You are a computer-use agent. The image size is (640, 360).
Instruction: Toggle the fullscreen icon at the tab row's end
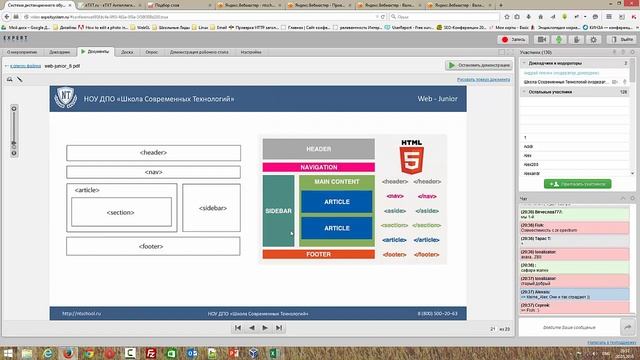pos(510,52)
